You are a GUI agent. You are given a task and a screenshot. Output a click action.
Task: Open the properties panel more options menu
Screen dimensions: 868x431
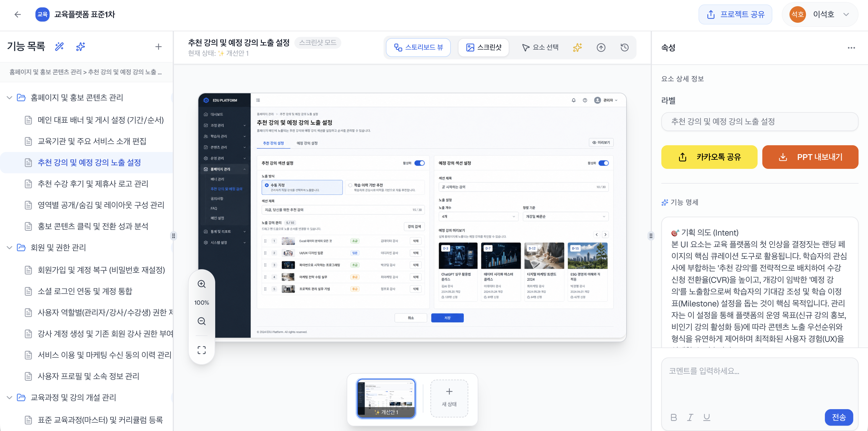(x=851, y=48)
